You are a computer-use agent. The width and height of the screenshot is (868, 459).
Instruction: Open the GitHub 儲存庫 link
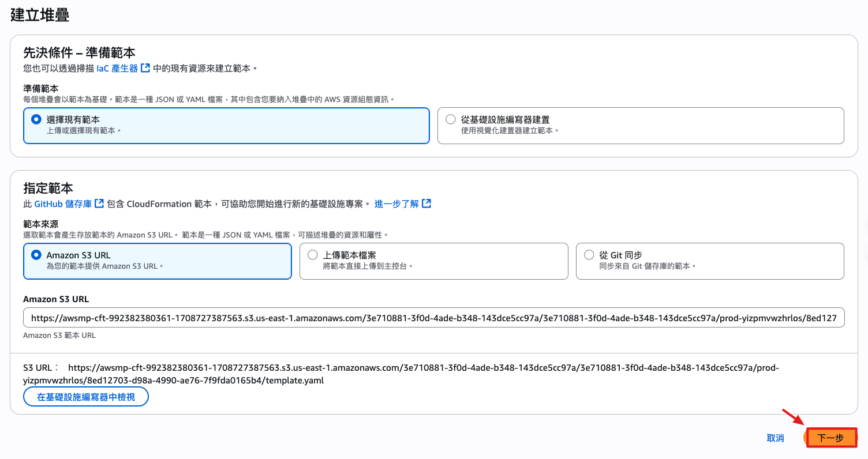click(63, 204)
